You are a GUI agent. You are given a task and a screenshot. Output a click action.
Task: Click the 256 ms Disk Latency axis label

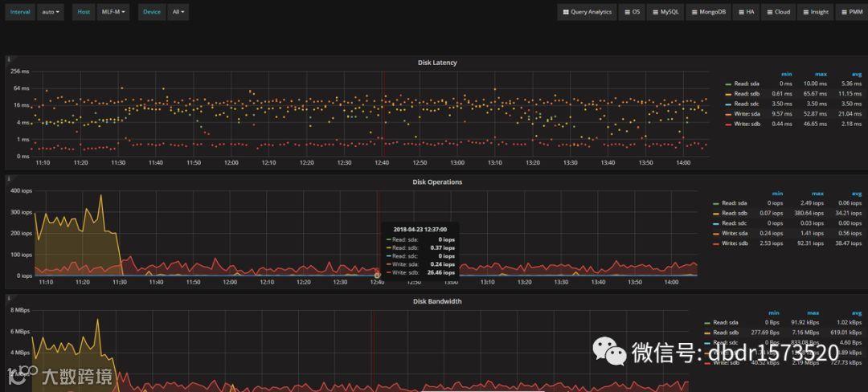[x=20, y=71]
